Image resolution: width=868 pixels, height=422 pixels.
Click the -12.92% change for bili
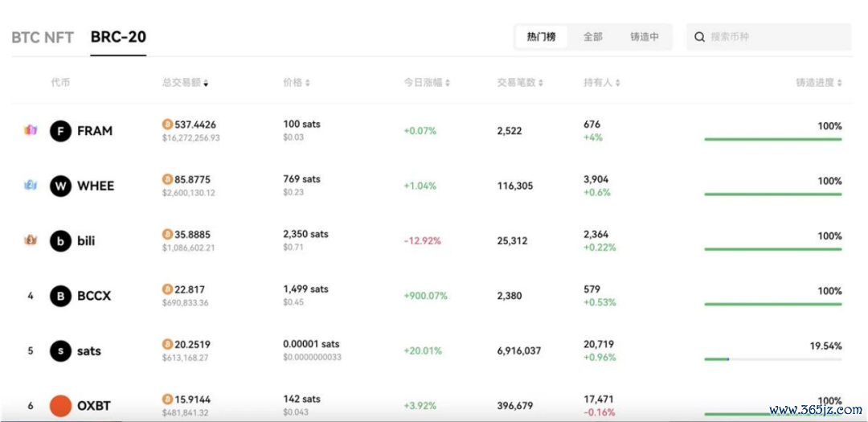click(423, 241)
